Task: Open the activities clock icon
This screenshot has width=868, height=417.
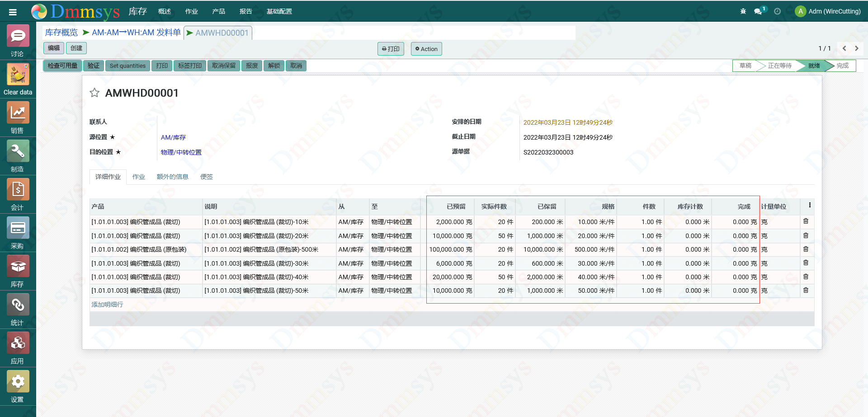Action: [x=777, y=11]
